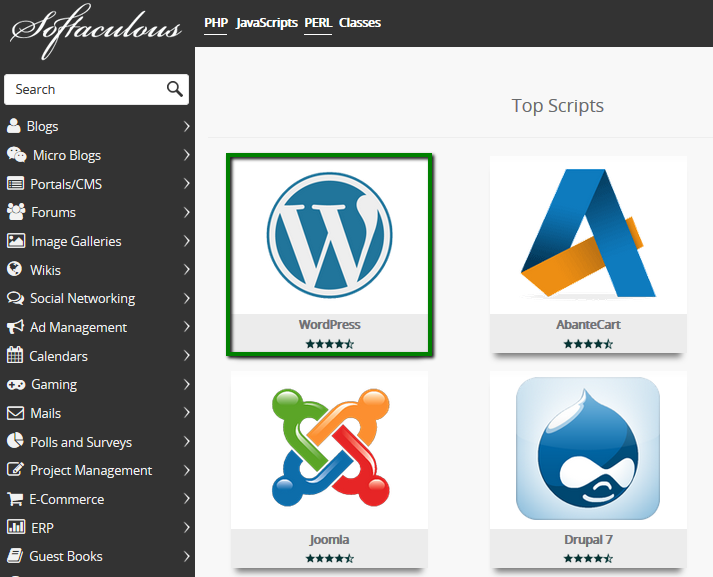Expand the Ad Management category arrow
This screenshot has width=713, height=577.
186,327
